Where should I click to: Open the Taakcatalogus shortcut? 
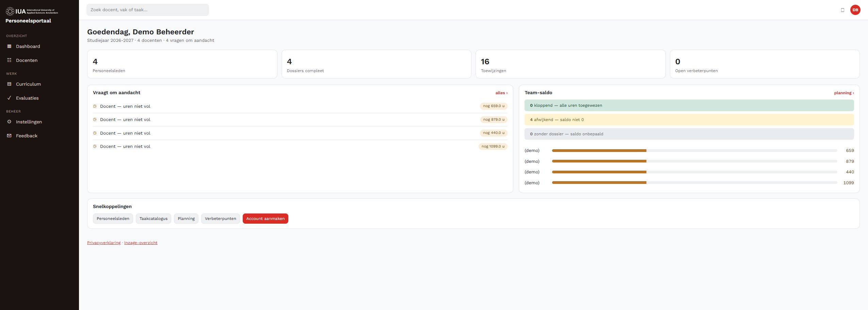[154, 219]
